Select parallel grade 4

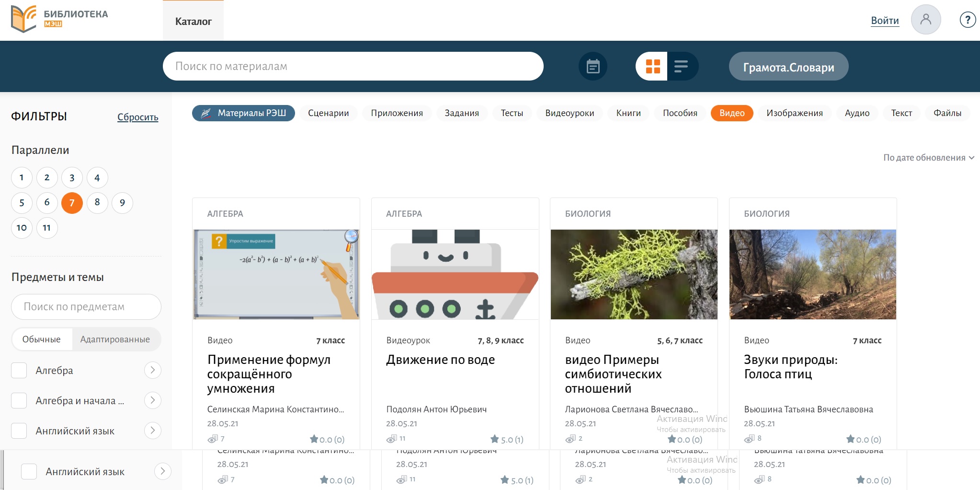pyautogui.click(x=97, y=178)
